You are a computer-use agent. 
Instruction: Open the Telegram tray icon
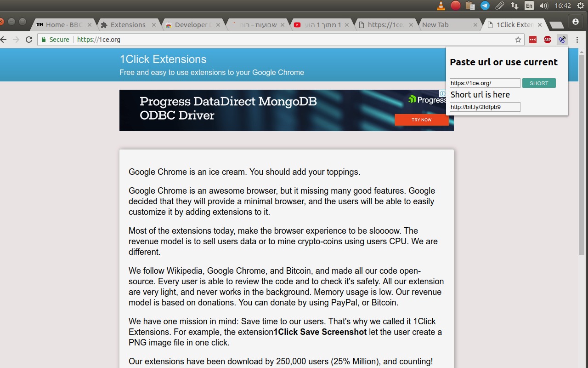[485, 6]
